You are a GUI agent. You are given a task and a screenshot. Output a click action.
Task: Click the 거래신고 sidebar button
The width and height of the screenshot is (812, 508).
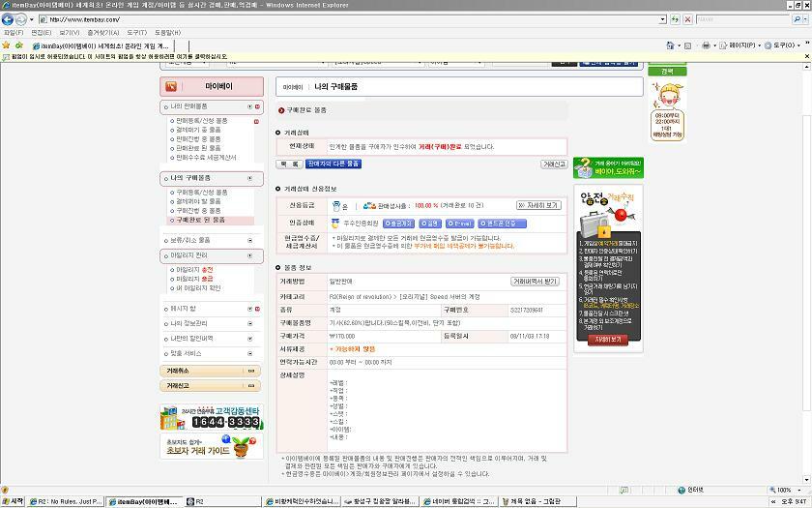(211, 386)
